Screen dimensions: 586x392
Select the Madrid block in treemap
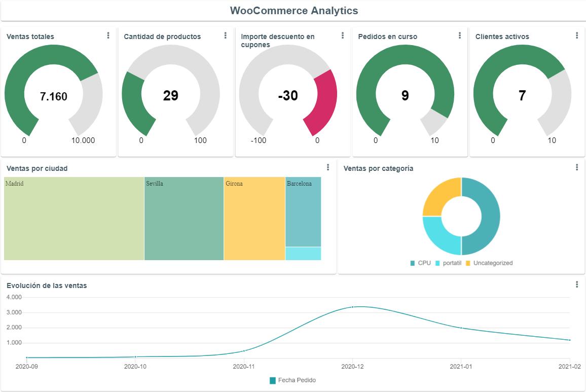[x=74, y=219]
